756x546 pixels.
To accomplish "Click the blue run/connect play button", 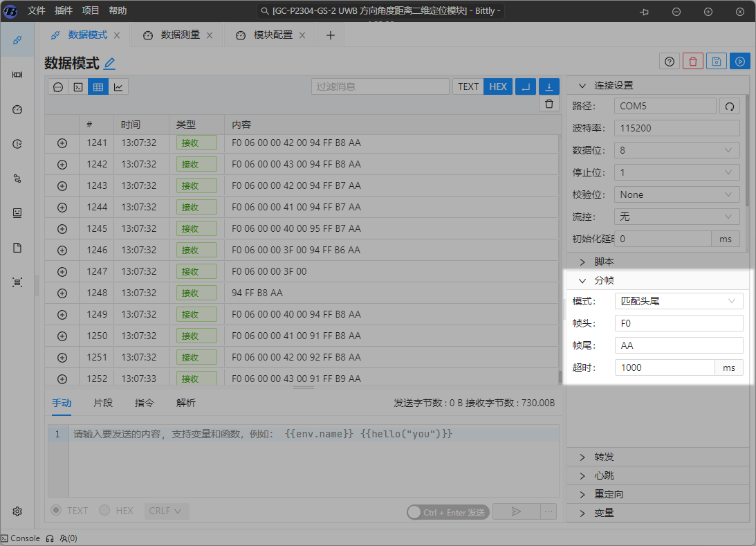I will [739, 62].
